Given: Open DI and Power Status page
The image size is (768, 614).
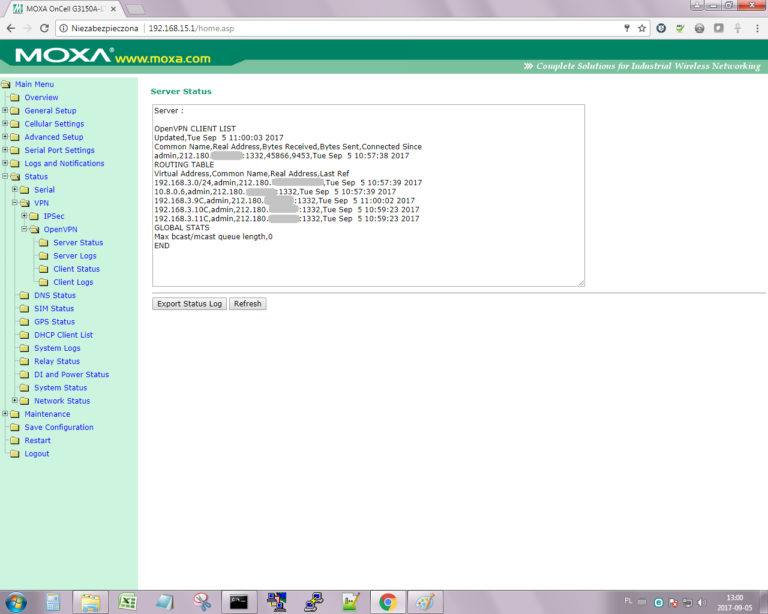Looking at the screenshot, I should click(x=72, y=375).
